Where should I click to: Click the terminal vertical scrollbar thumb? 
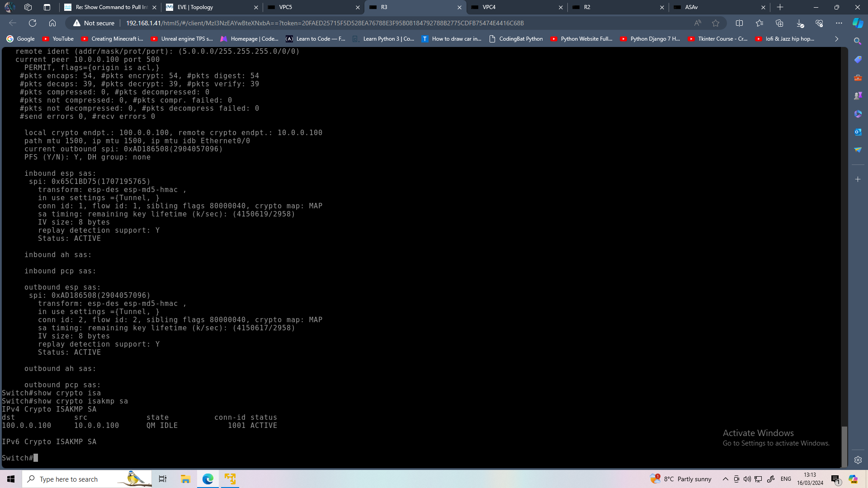pyautogui.click(x=844, y=446)
